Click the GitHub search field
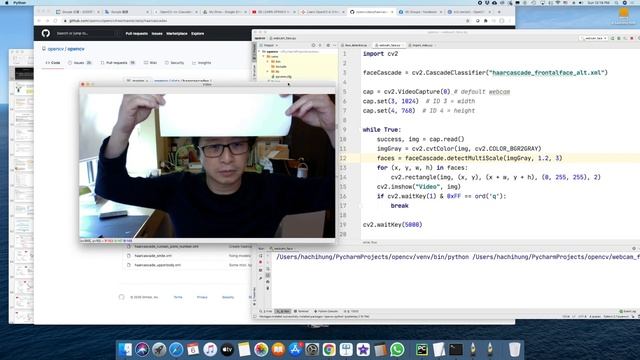640x360 pixels. 86,33
